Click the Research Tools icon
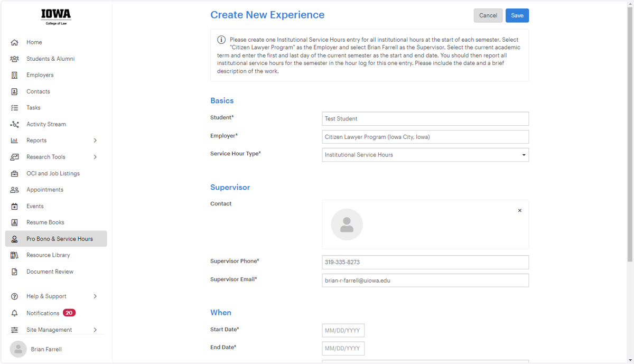Screen dimensions: 634x364 [x=14, y=157]
